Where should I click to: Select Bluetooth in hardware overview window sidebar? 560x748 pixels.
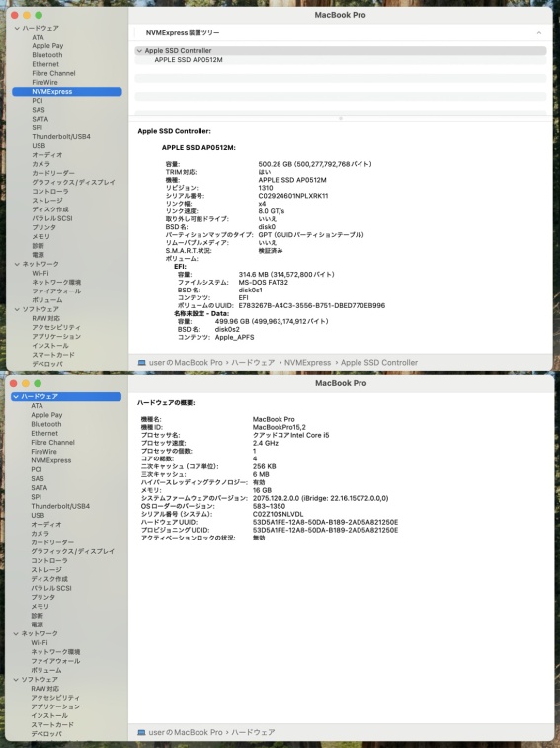coord(45,424)
